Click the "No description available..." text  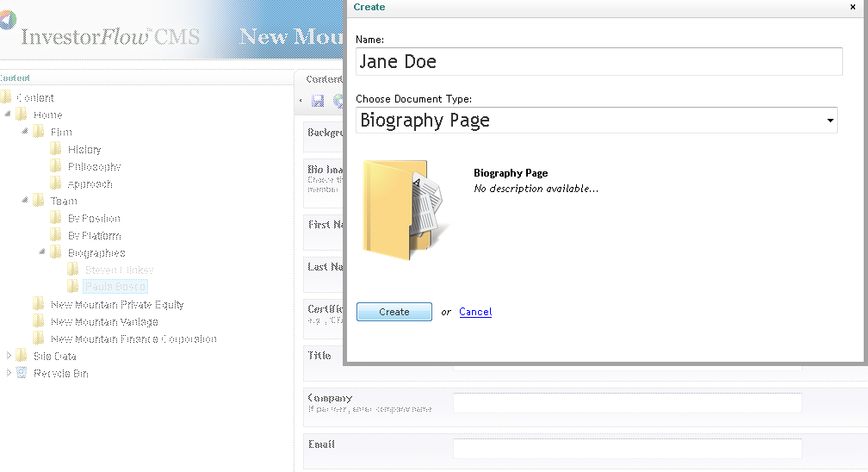[x=536, y=189]
